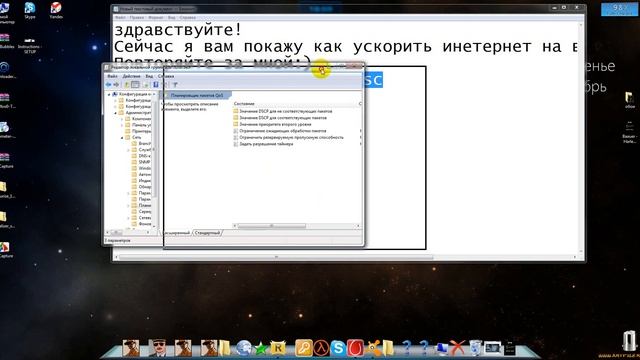Click the sunglasses portrait icon in dock

click(x=157, y=348)
